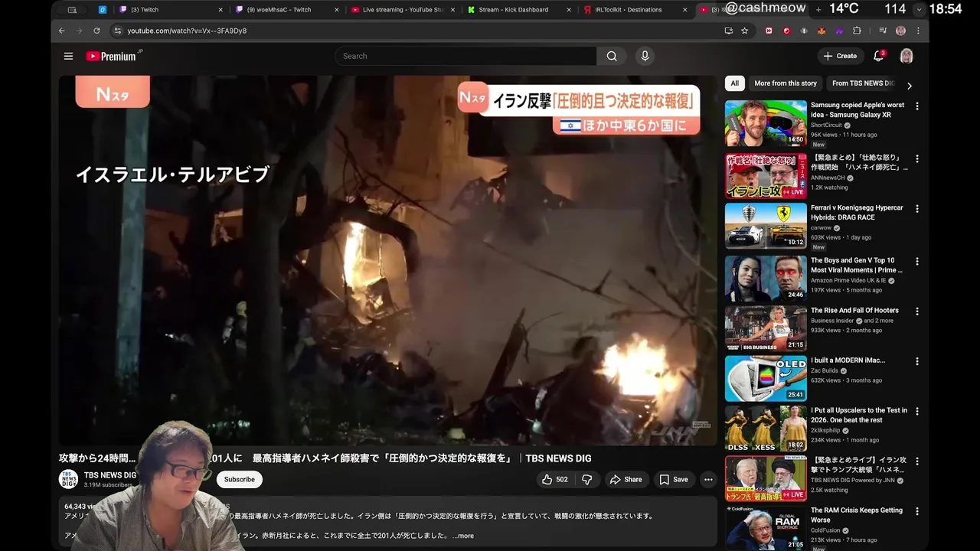The width and height of the screenshot is (980, 551).
Task: Click the YouTube search field
Action: pyautogui.click(x=465, y=56)
